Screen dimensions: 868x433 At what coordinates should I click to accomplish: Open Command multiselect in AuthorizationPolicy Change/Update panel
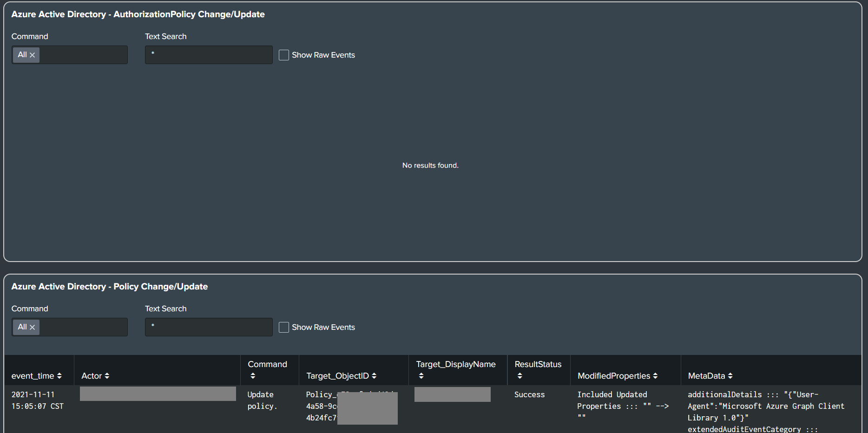tap(70, 55)
